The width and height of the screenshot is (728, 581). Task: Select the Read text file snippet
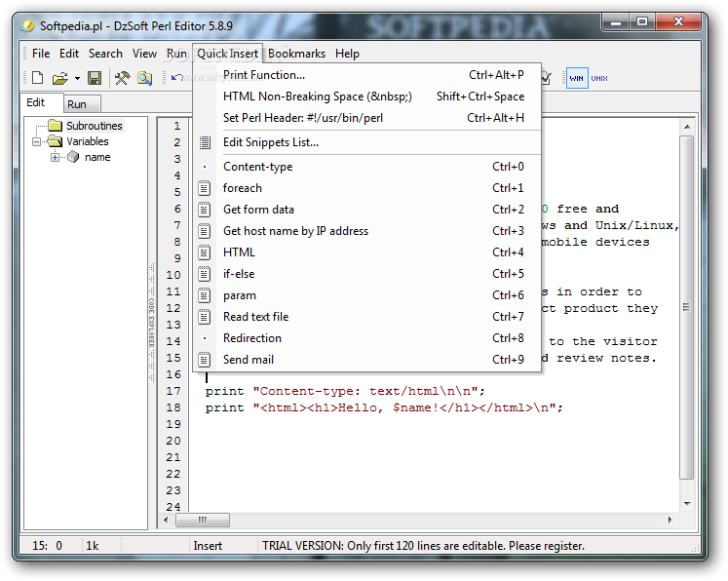point(255,317)
